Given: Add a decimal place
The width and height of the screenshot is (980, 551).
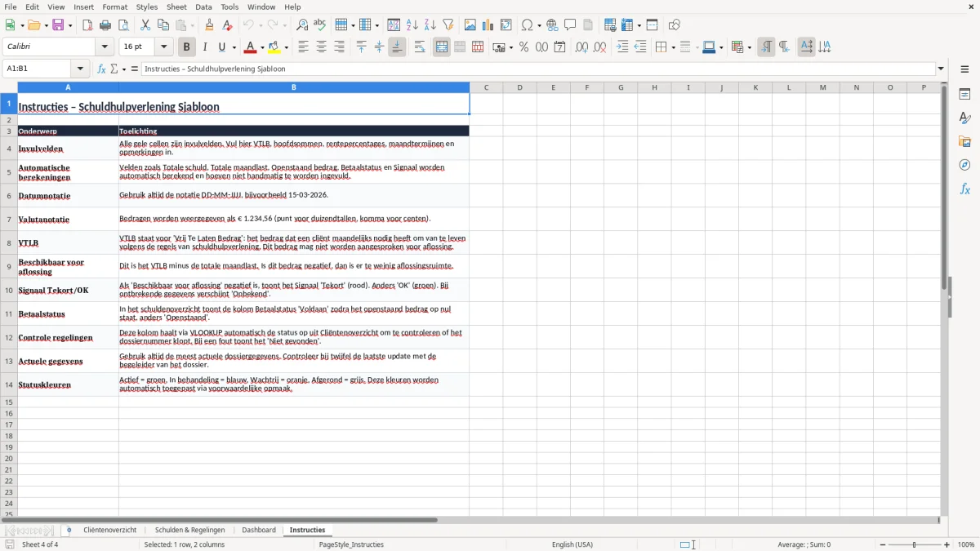Looking at the screenshot, I should tap(581, 47).
